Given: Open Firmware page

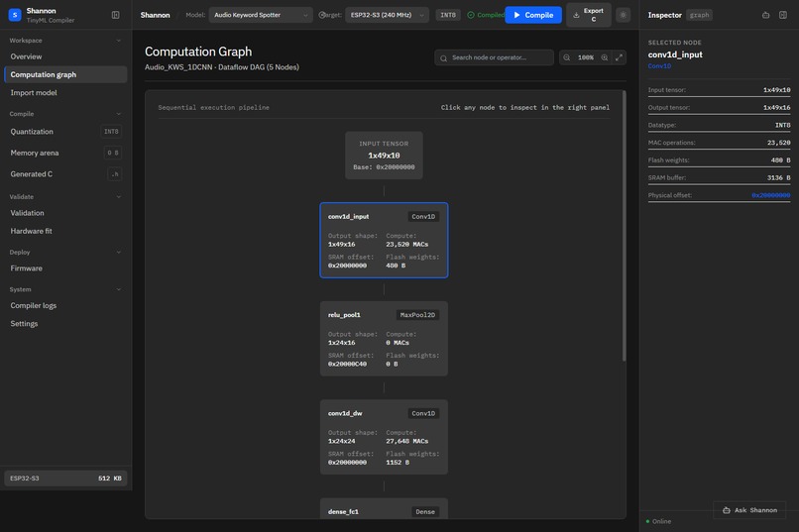Looking at the screenshot, I should pyautogui.click(x=65, y=268).
